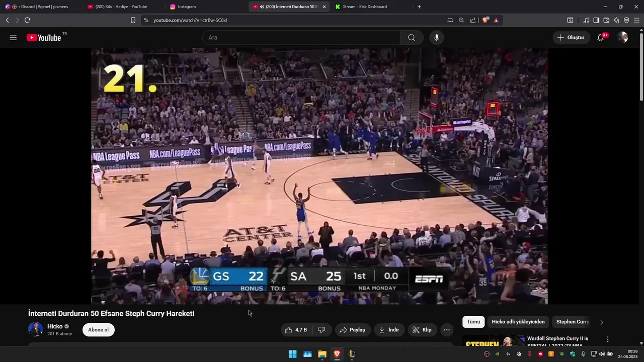Switch to Stream - Kick Dashboard tab
Image resolution: width=644 pixels, height=362 pixels.
click(x=371, y=7)
